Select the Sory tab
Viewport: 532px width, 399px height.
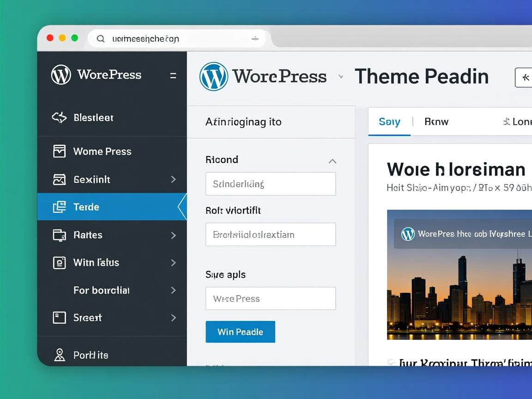[389, 121]
